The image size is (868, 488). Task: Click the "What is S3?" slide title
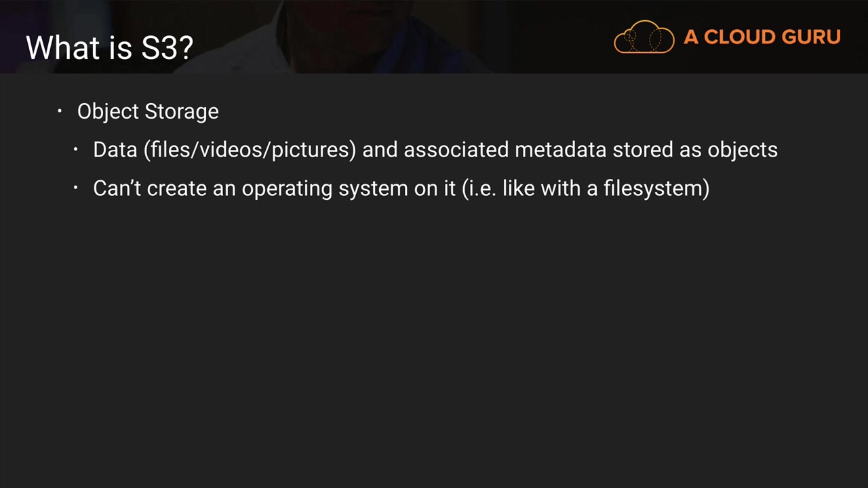tap(109, 47)
